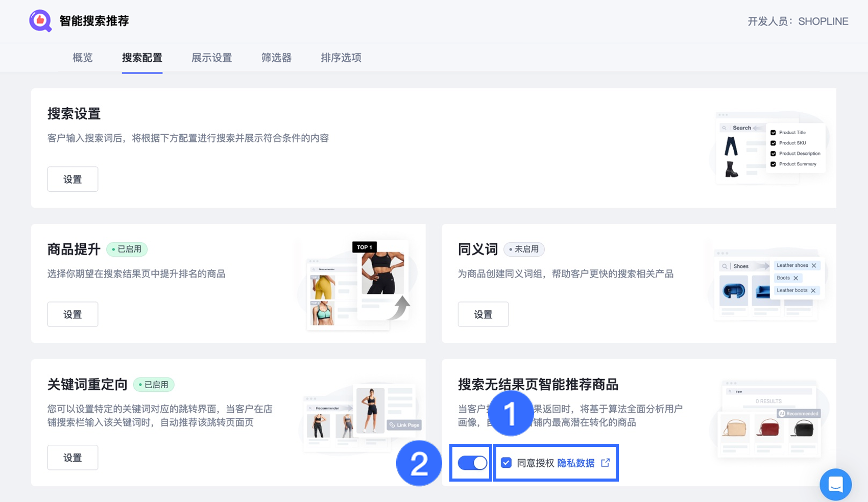868x502 pixels.
Task: Go to the 筛选器 tab
Action: tap(276, 58)
